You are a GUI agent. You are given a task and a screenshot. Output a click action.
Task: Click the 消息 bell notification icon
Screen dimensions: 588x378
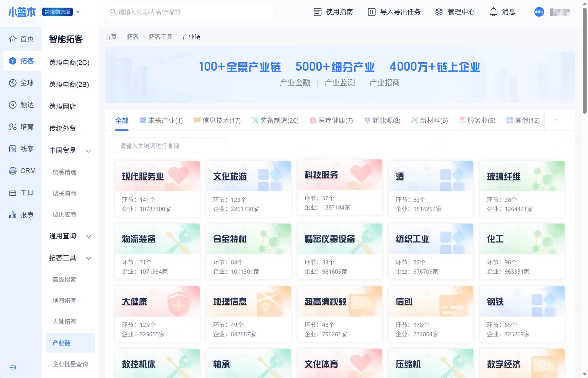tap(493, 12)
